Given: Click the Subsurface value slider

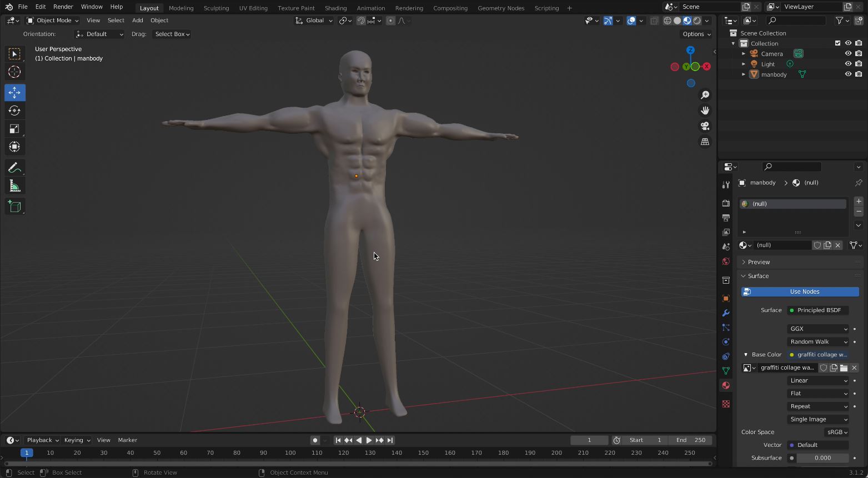Looking at the screenshot, I should 822,458.
